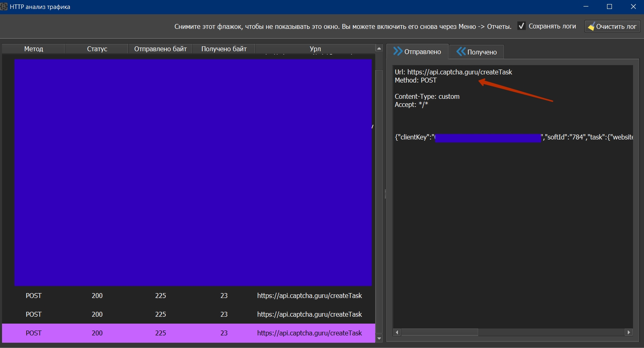Viewport: 644px width, 348px height.
Task: Sort by Статус column header
Action: 97,49
